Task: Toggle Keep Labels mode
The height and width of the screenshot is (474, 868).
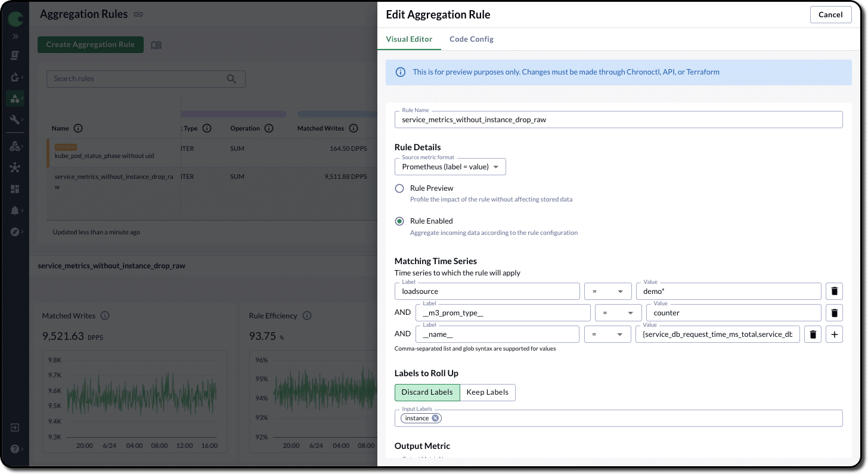Action: pyautogui.click(x=487, y=392)
